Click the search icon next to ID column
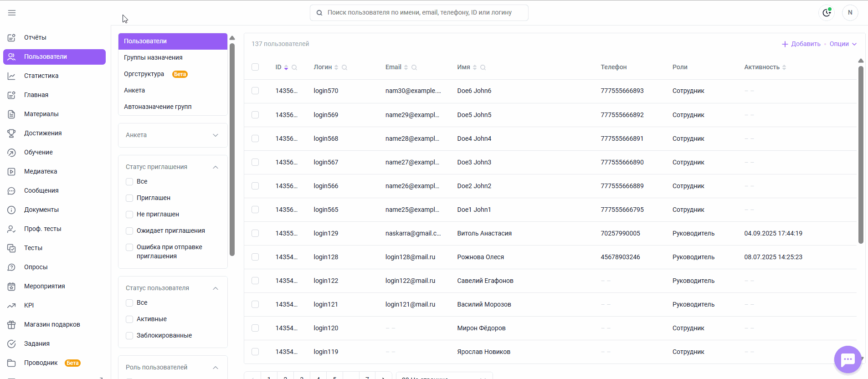 pos(294,67)
